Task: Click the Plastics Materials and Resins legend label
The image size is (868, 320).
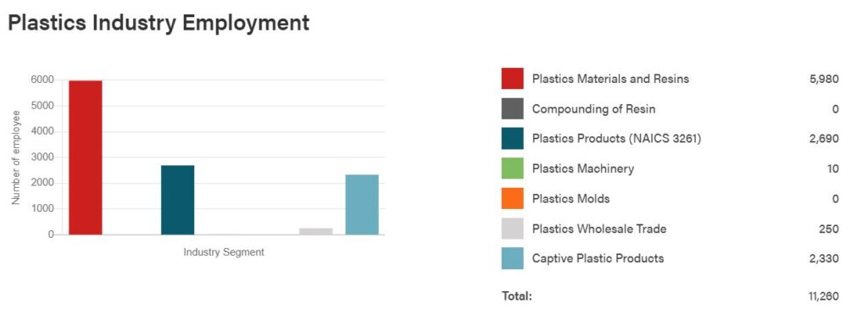Action: 610,79
